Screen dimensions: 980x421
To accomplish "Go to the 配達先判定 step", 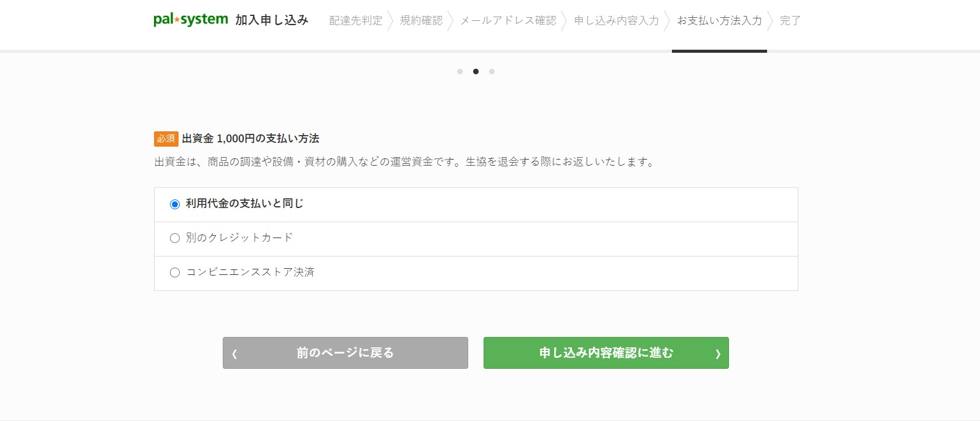I will point(355,21).
